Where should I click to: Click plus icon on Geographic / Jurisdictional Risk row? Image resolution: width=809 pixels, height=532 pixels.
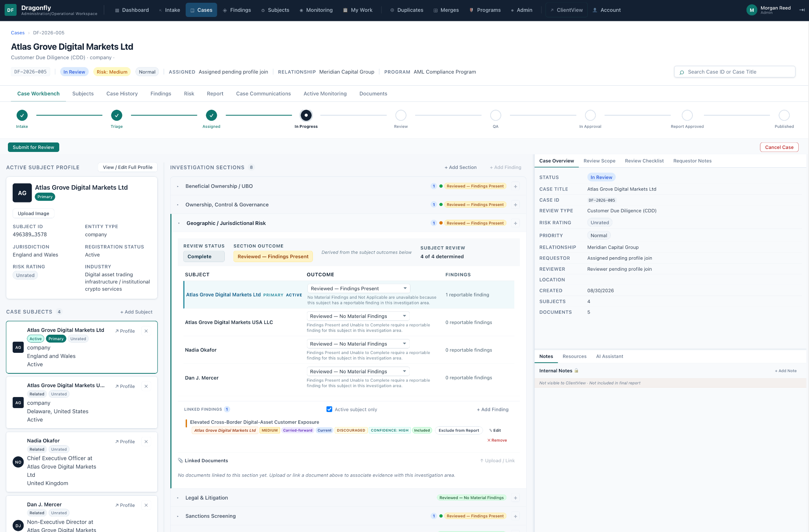pyautogui.click(x=516, y=223)
